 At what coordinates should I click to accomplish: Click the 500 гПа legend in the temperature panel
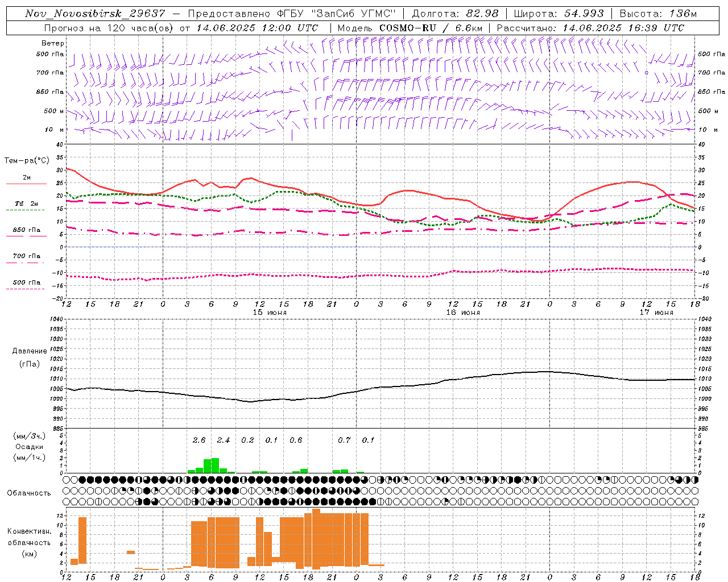click(x=27, y=282)
